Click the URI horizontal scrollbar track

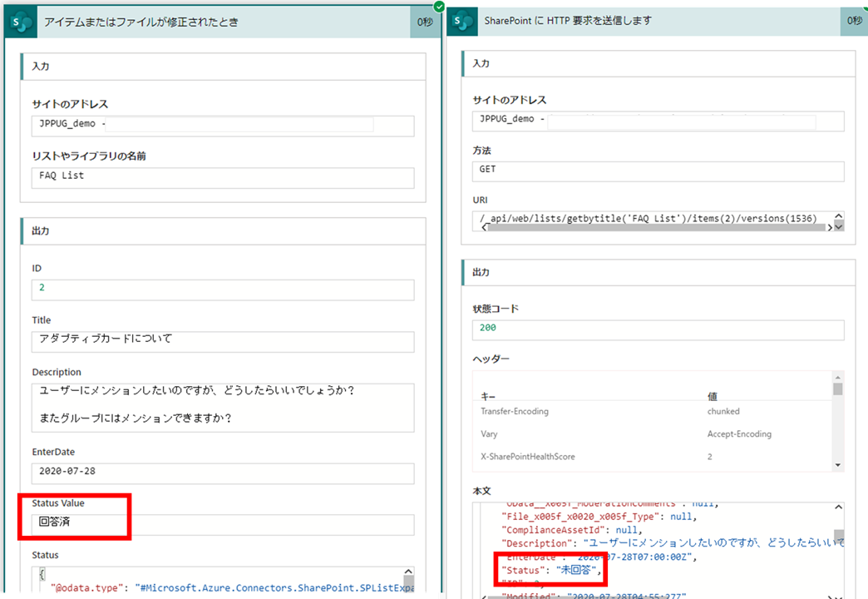point(657,228)
